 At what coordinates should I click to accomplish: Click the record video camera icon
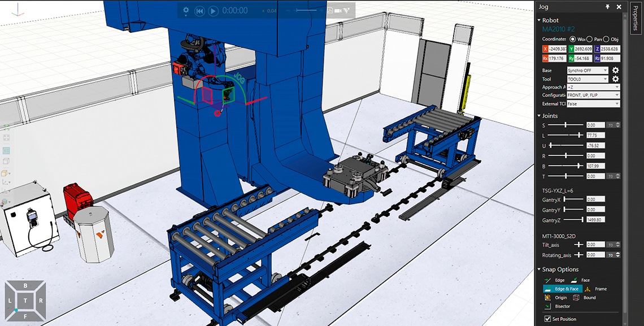click(339, 11)
